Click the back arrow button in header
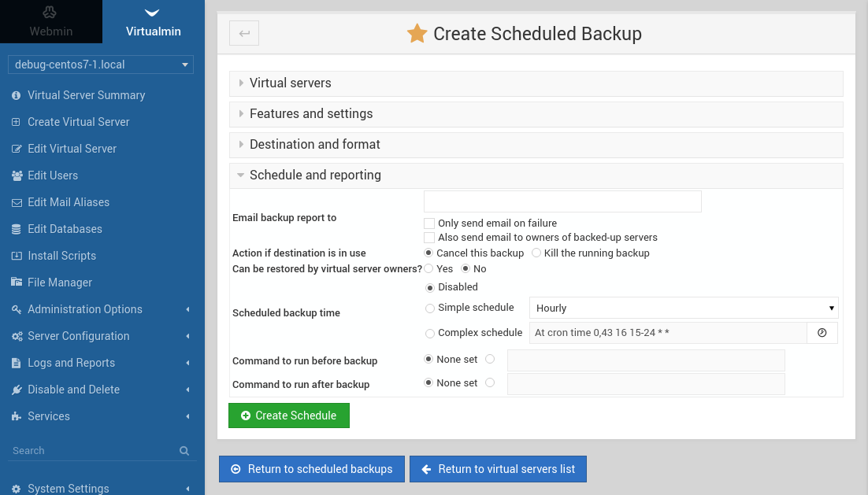Screen dimensions: 868x495 click(x=244, y=33)
